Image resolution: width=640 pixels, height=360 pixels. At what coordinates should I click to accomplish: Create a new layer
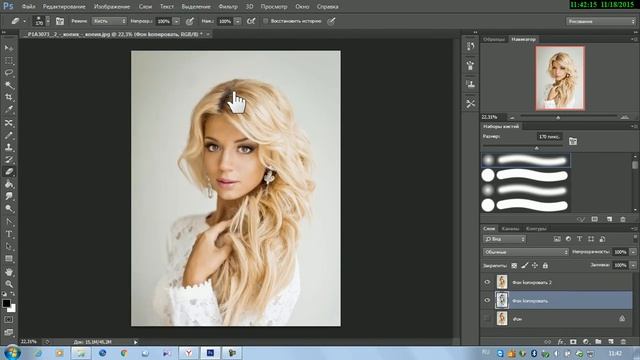[611, 342]
